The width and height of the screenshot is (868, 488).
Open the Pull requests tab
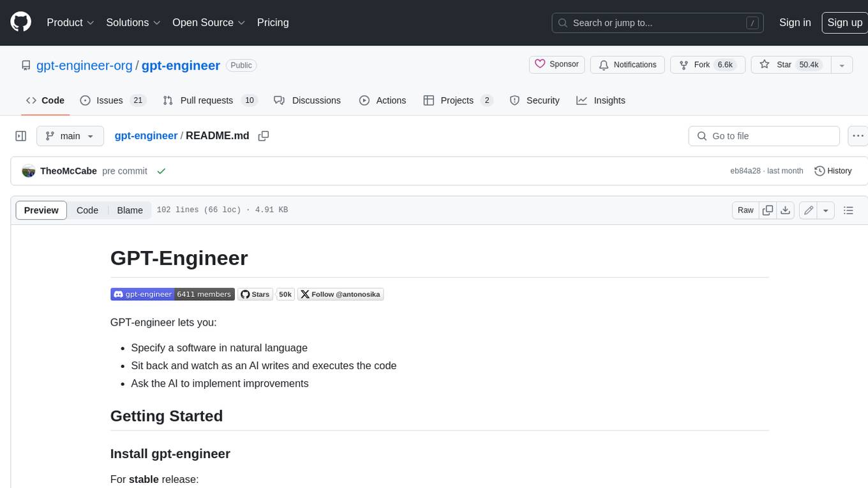(x=209, y=100)
